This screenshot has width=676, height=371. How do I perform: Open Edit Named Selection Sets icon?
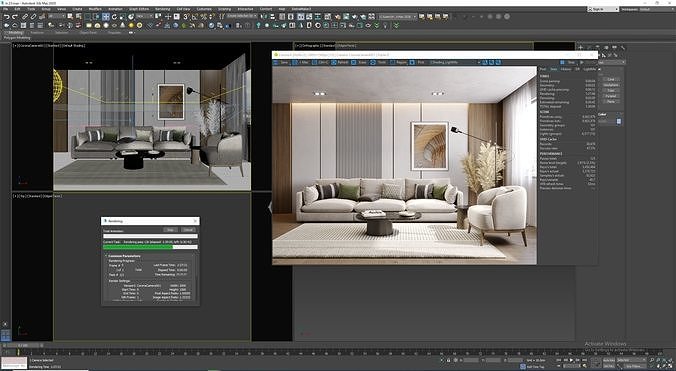coord(221,17)
